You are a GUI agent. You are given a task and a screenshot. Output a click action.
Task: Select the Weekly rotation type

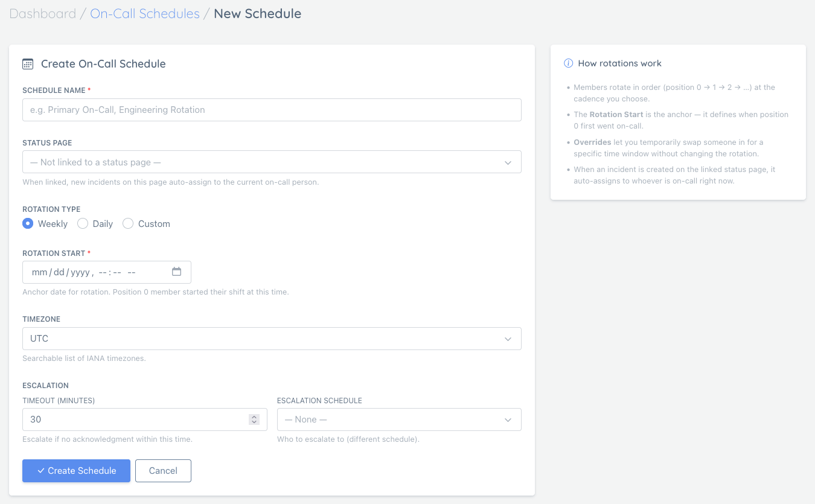pos(27,223)
